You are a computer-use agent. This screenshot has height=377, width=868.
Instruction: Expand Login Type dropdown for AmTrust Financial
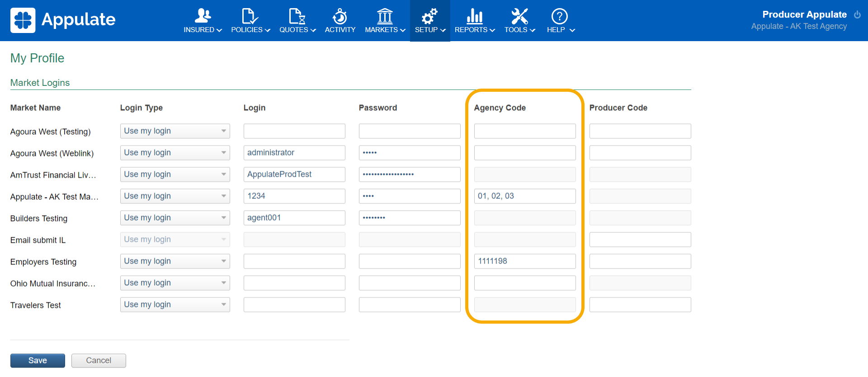pyautogui.click(x=175, y=174)
